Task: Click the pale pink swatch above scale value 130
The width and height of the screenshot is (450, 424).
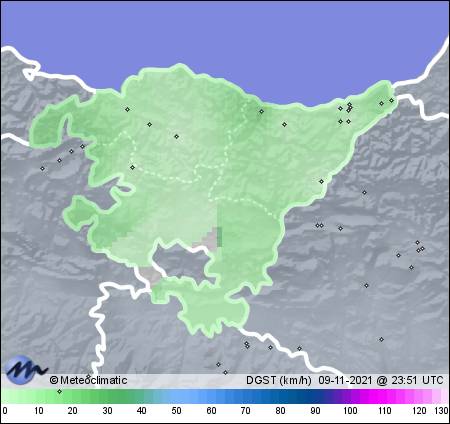Action: 445,397
